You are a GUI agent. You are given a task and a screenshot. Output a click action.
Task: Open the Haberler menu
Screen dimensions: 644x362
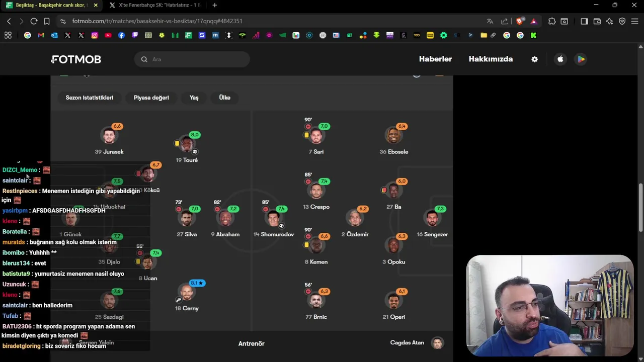click(436, 59)
